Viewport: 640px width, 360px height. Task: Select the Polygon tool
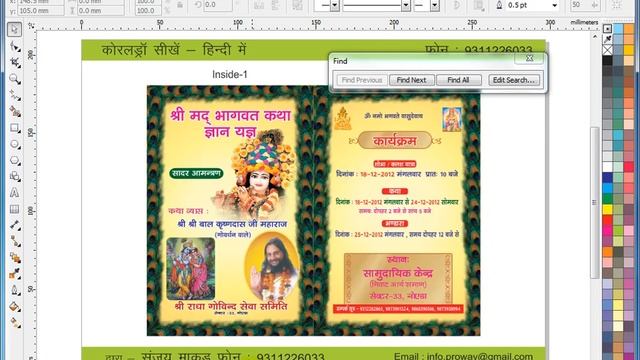pos(15,160)
